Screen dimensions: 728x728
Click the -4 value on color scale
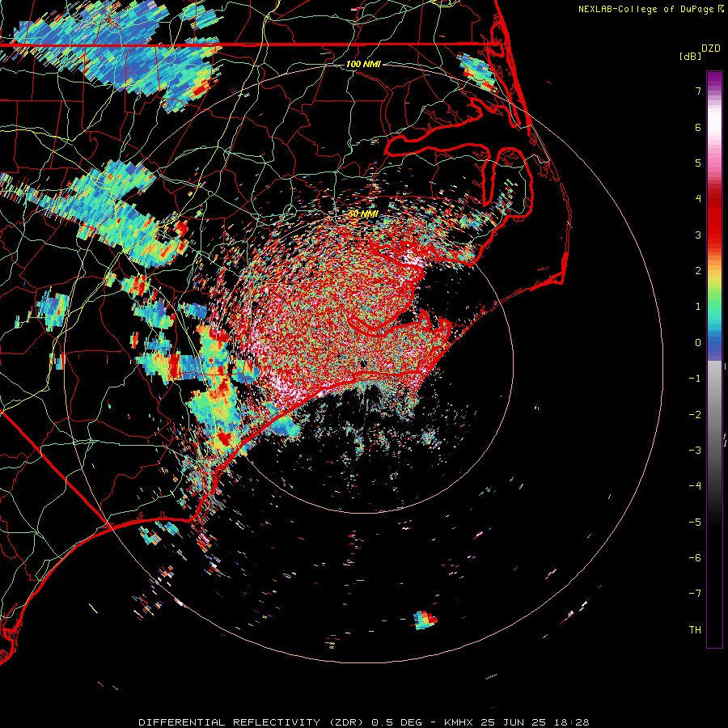tap(695, 486)
